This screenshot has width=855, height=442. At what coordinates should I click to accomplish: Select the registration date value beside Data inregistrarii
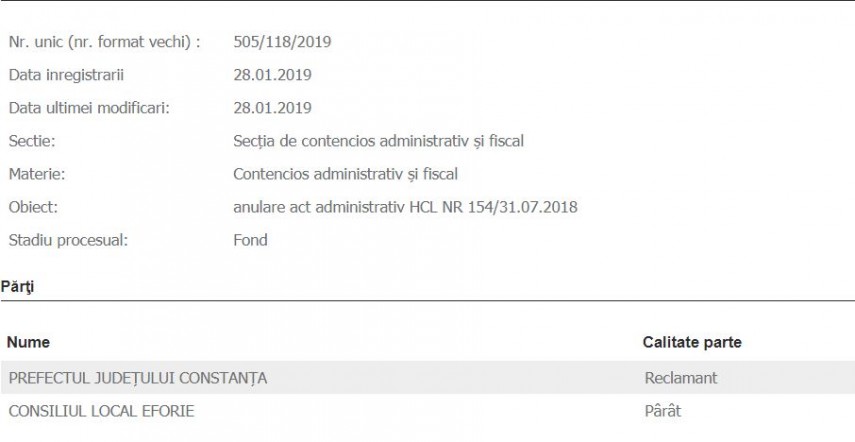[272, 75]
